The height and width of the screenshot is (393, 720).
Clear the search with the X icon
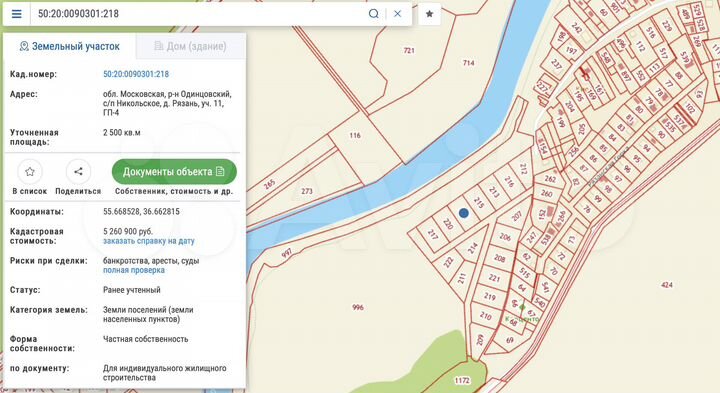(398, 14)
